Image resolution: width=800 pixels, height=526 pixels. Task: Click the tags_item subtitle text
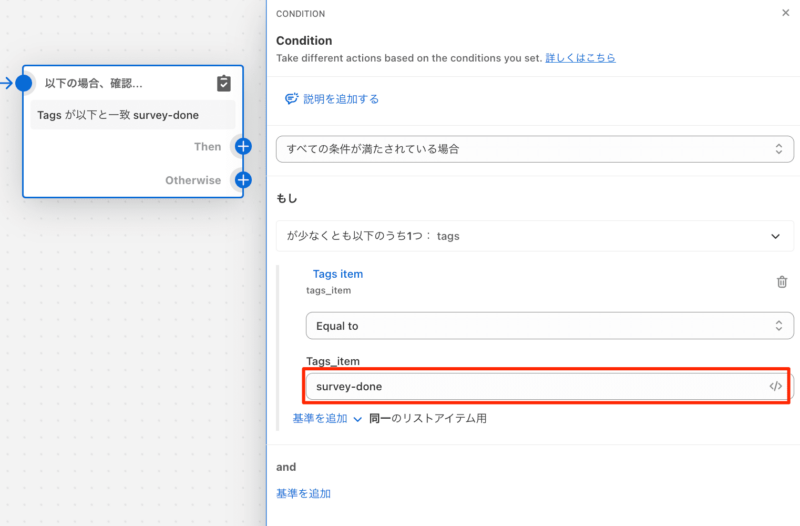click(329, 290)
